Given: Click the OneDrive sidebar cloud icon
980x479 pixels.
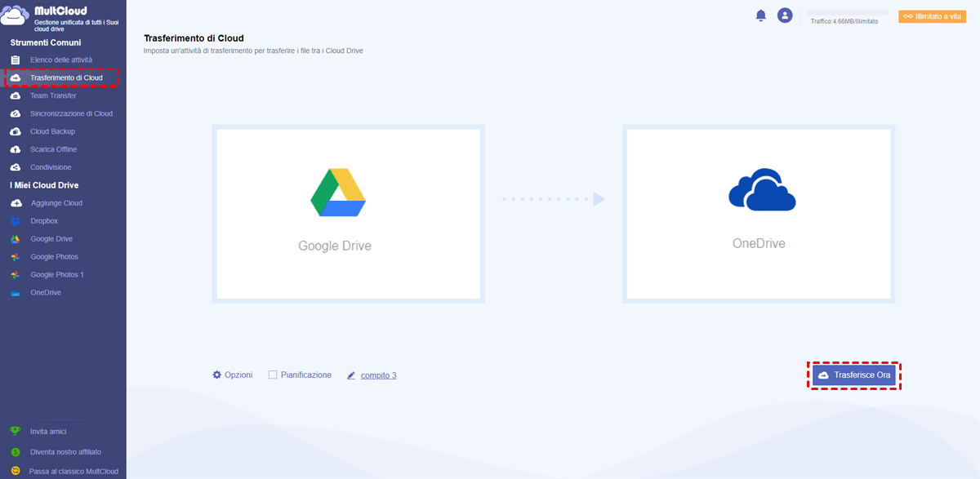Looking at the screenshot, I should coord(15,293).
